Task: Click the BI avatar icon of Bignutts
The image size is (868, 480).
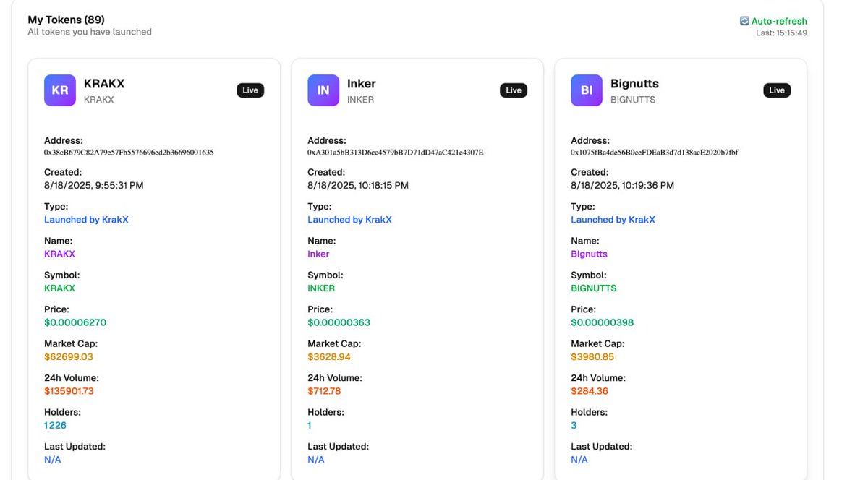Action: coord(587,90)
